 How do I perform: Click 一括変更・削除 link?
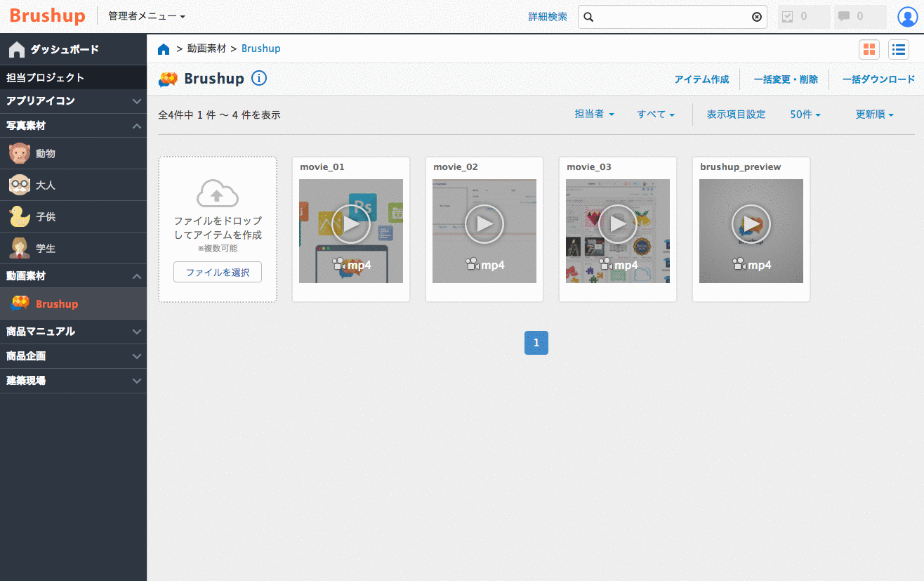[x=786, y=79]
